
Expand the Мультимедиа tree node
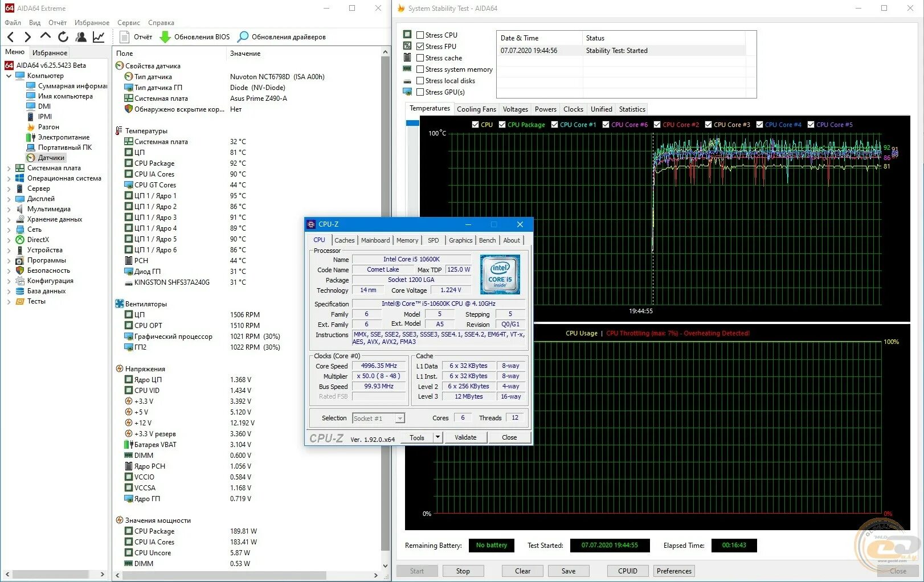coord(9,209)
